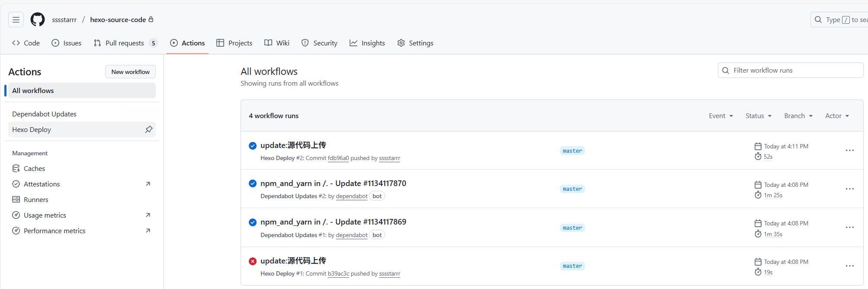
Task: Open Caches under Management
Action: [x=34, y=169]
